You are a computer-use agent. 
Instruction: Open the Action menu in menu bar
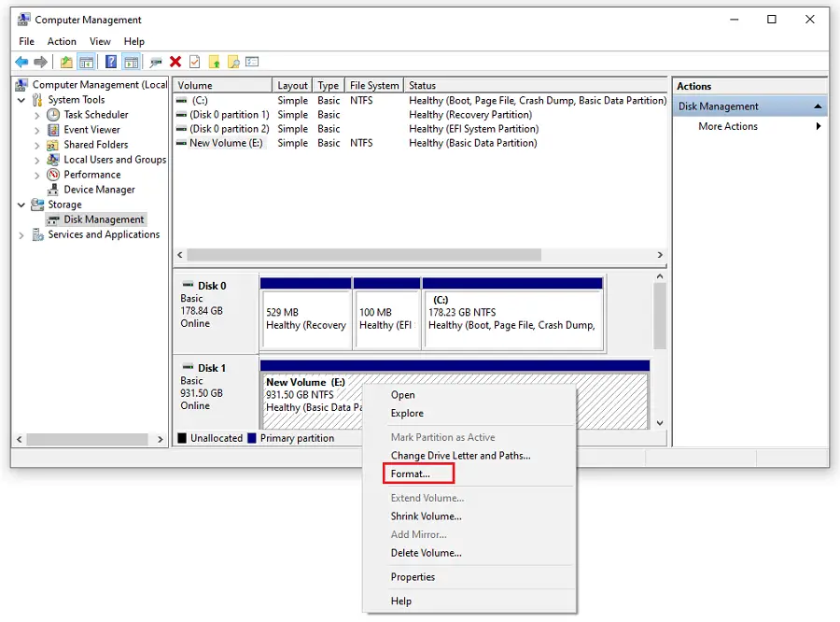click(62, 41)
